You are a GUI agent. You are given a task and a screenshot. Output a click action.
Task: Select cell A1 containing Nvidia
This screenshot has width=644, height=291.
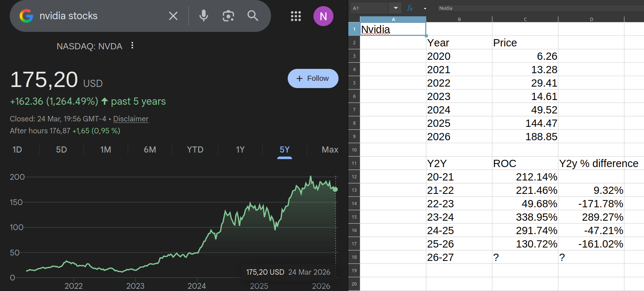393,29
